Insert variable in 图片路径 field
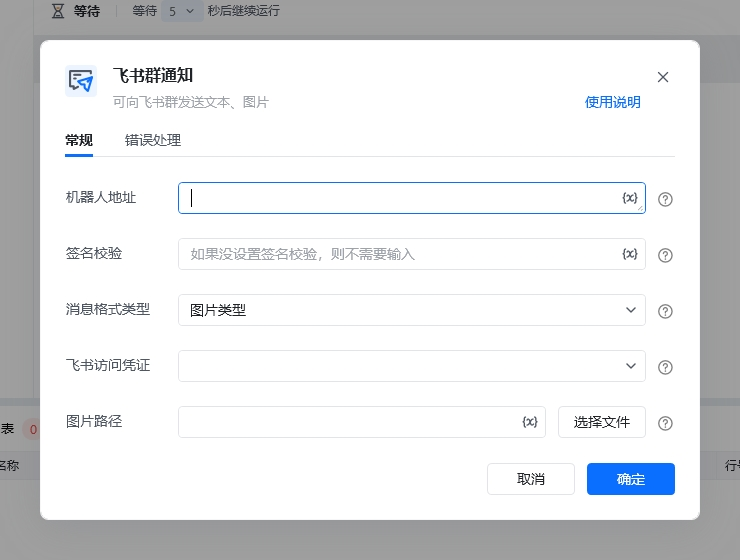740x560 pixels. click(x=530, y=422)
